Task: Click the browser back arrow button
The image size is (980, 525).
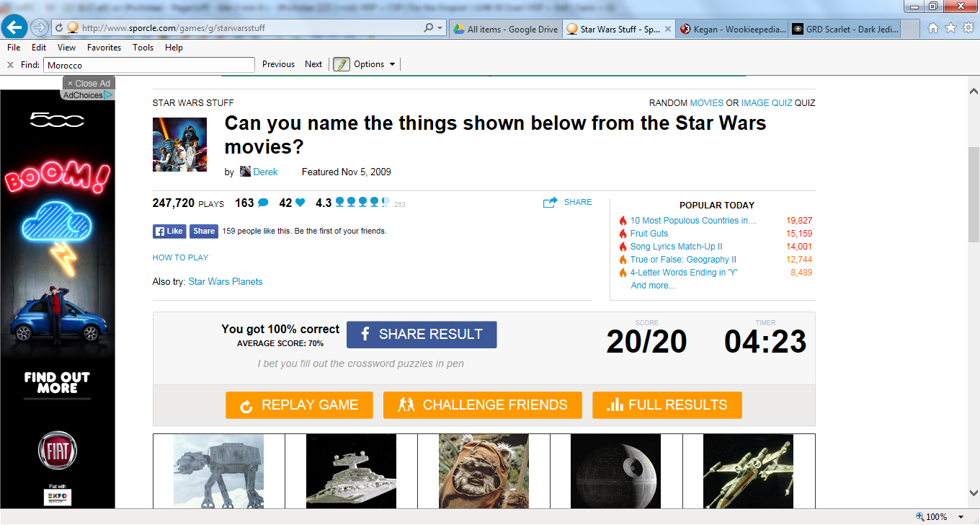Action: (15, 28)
